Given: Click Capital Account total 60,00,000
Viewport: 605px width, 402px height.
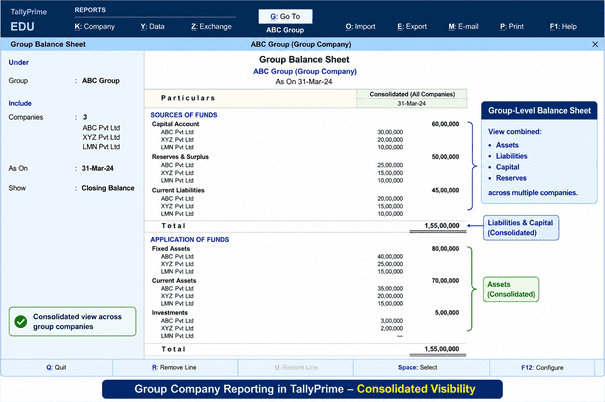Looking at the screenshot, I should [445, 124].
